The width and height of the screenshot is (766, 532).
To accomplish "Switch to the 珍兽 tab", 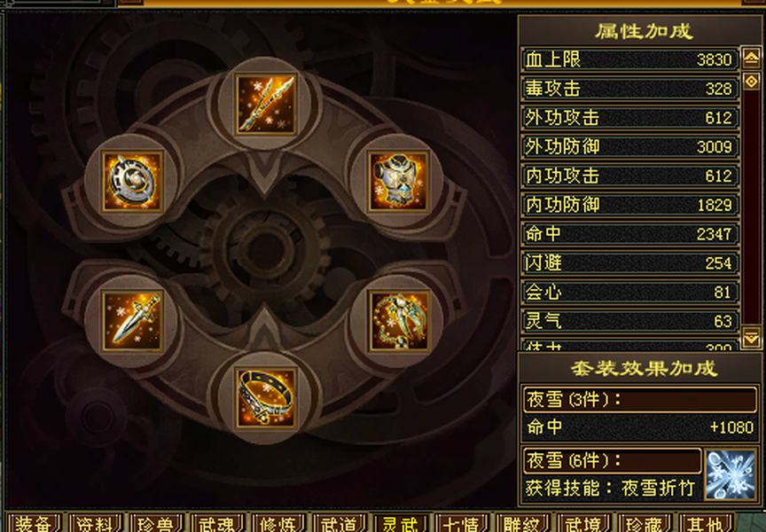I will click(156, 523).
